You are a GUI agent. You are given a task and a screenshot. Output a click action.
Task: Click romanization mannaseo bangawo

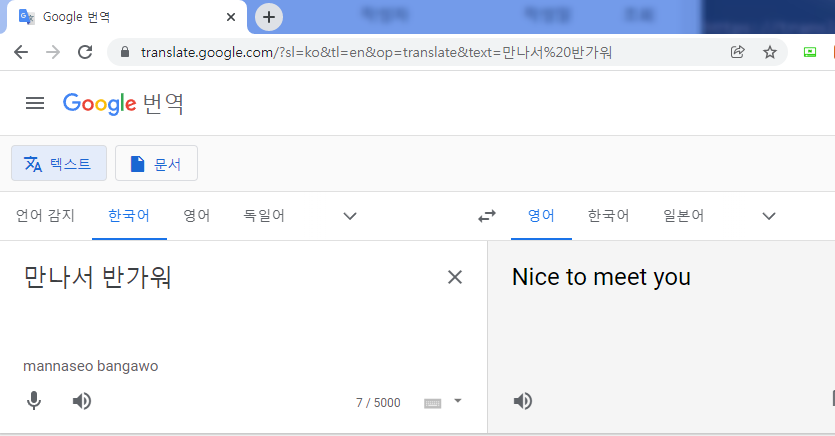[91, 366]
